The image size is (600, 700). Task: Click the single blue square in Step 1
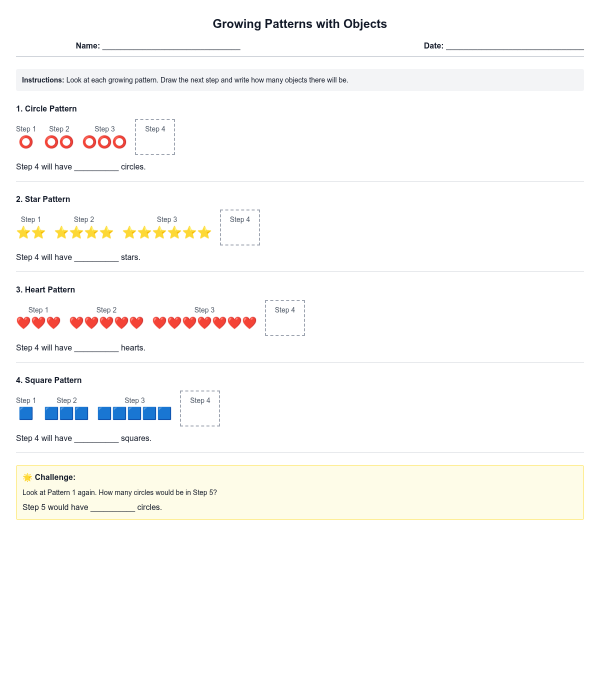coord(26,413)
